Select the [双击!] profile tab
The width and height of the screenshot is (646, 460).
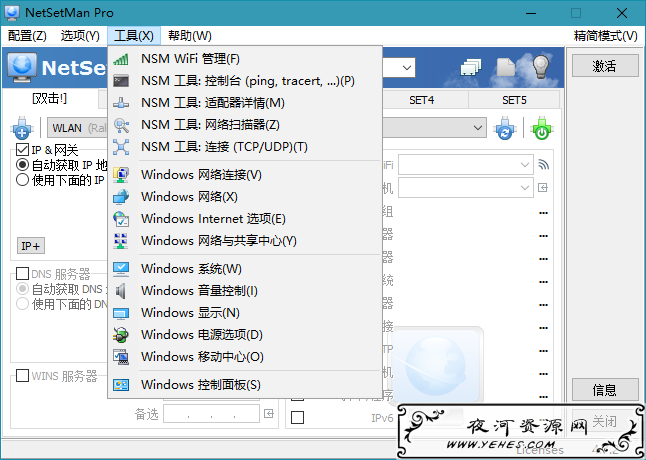(x=49, y=99)
